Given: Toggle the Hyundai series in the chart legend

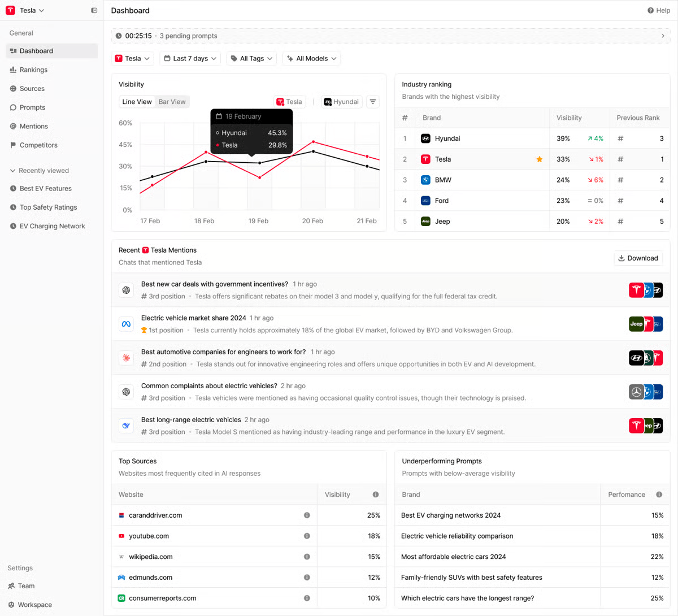Looking at the screenshot, I should 341,102.
